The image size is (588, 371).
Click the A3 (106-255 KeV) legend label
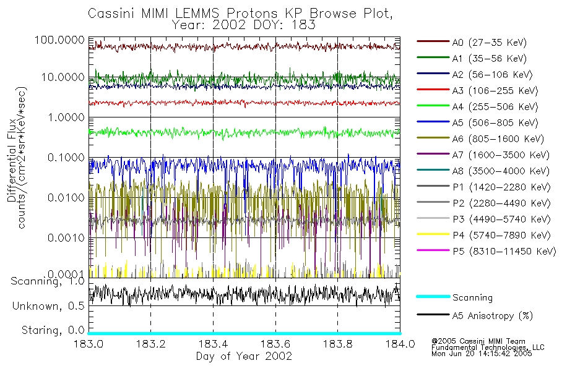pyautogui.click(x=495, y=91)
